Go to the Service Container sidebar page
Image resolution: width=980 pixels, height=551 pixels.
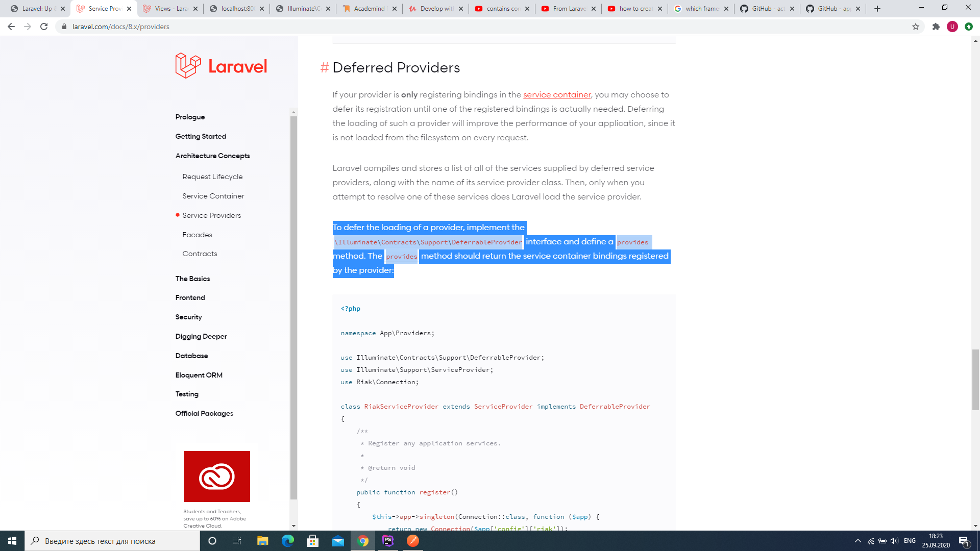pyautogui.click(x=213, y=196)
